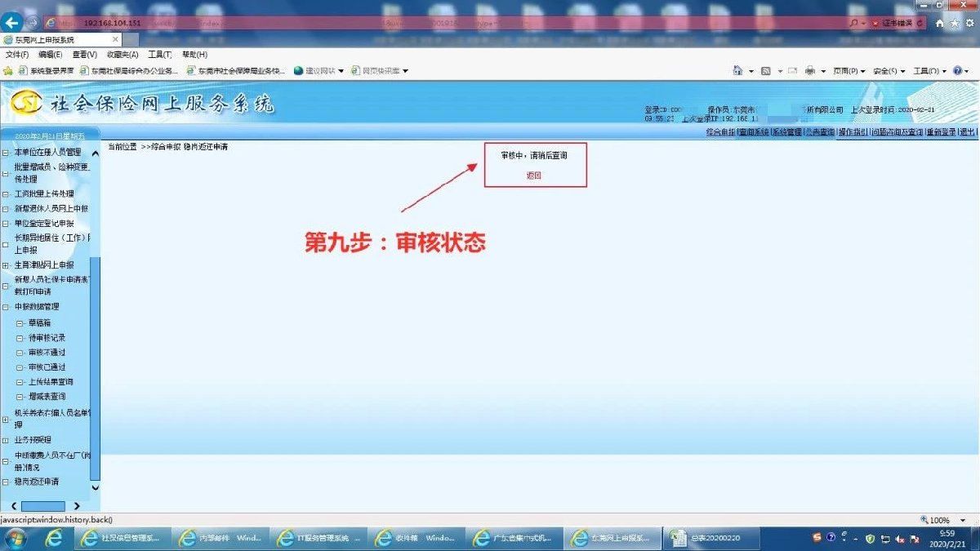The width and height of the screenshot is (980, 551).
Task: Click the sidebar horizontal scrollbar thumb
Action: 42,506
